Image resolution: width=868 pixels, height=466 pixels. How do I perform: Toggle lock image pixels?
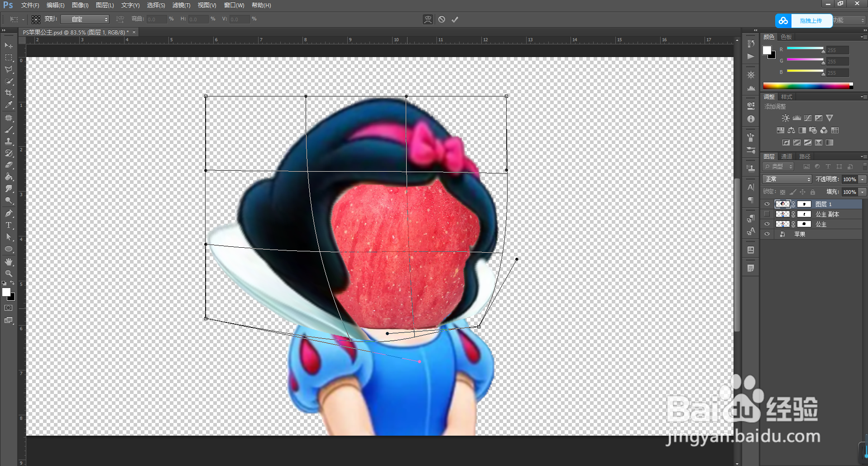click(x=792, y=192)
